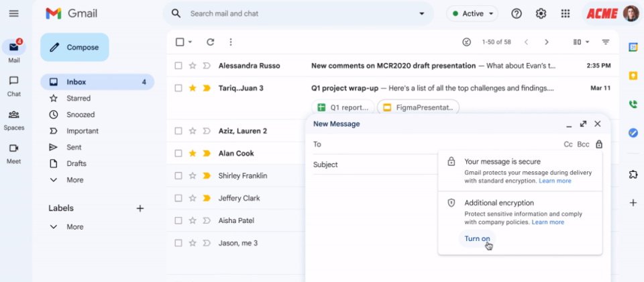
Task: Select the Alessandra Russo email checkbox
Action: (x=178, y=66)
